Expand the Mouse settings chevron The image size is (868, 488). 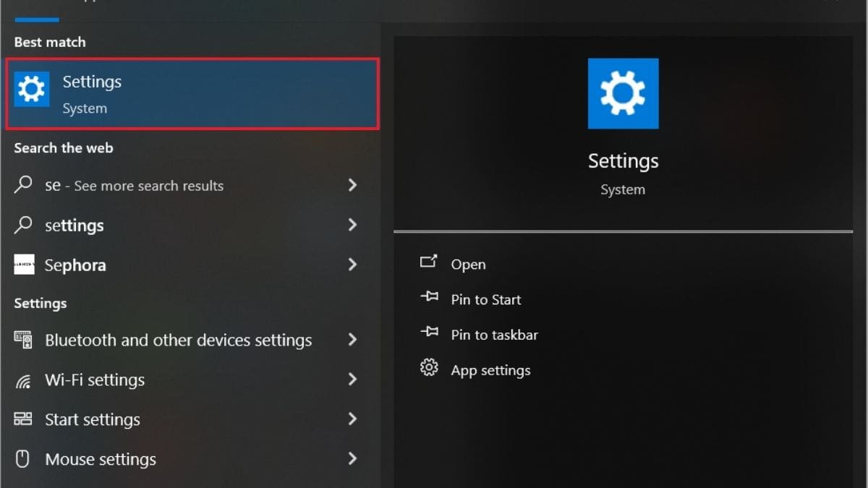352,458
